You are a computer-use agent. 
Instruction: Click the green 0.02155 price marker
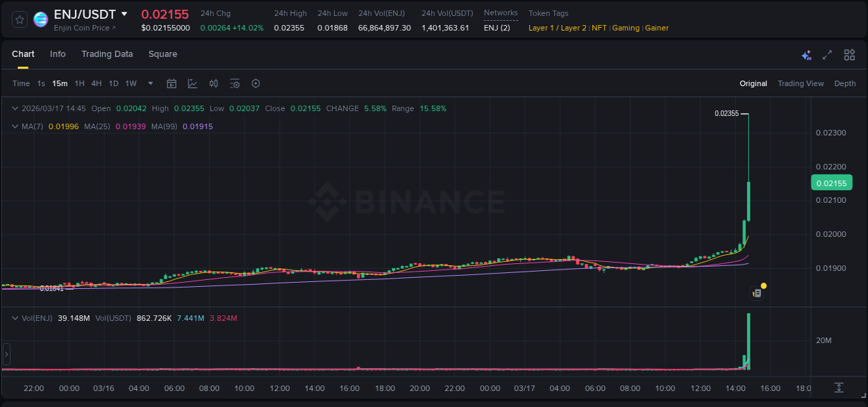(x=831, y=183)
